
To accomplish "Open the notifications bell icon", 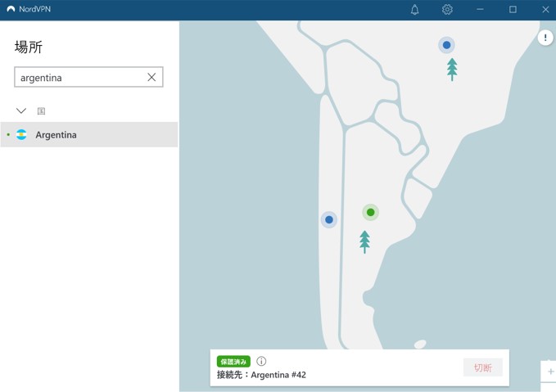I will (414, 10).
